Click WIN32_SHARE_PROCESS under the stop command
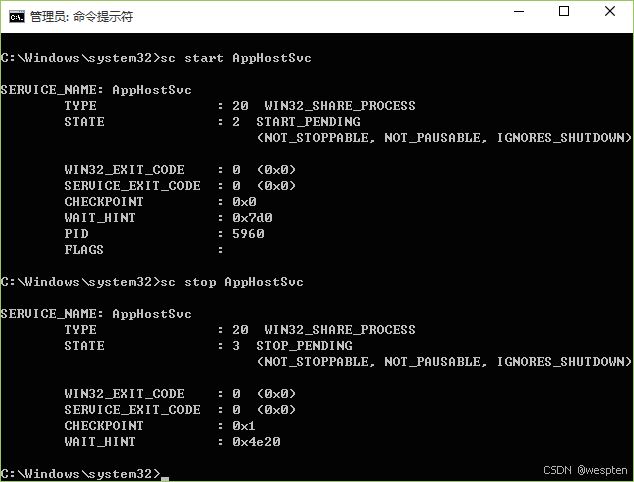The width and height of the screenshot is (634, 482). [x=340, y=330]
